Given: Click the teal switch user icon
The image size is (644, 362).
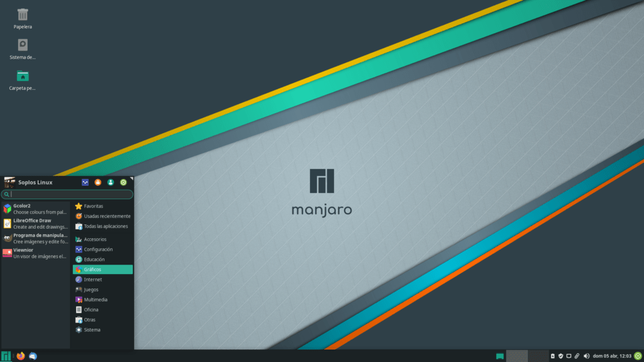Looking at the screenshot, I should click(111, 182).
